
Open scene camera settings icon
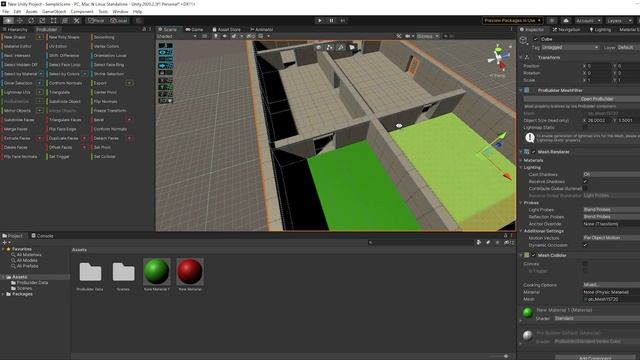tap(409, 36)
